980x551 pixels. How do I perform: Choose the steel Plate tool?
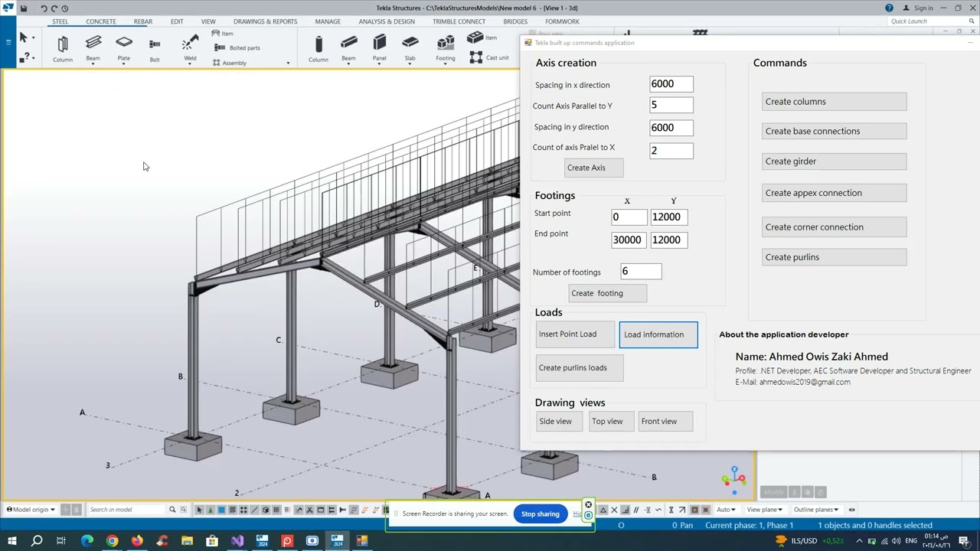124,45
